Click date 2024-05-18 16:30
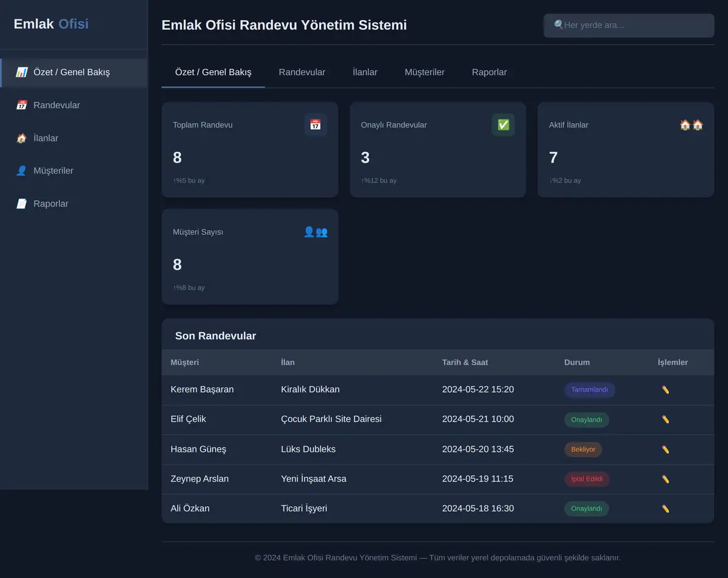The height and width of the screenshot is (578, 728). [x=478, y=509]
